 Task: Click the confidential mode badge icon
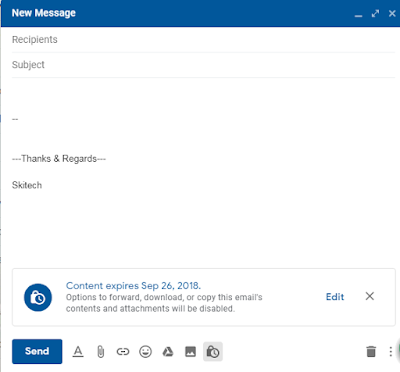tap(38, 297)
